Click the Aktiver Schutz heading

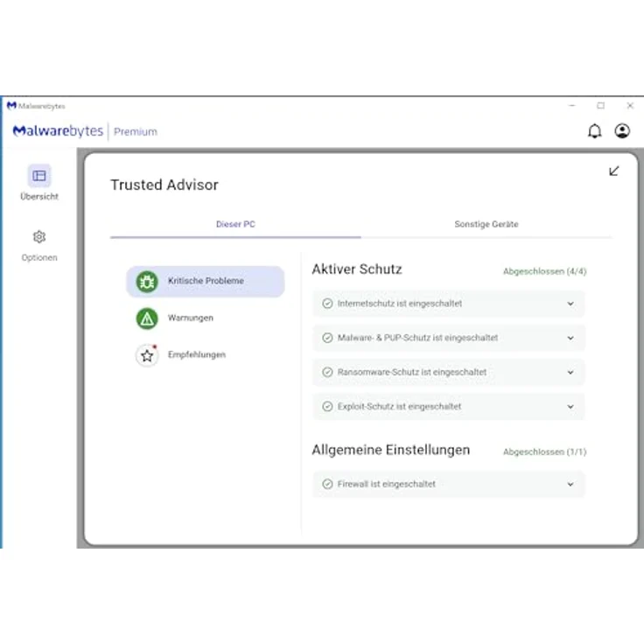[357, 269]
